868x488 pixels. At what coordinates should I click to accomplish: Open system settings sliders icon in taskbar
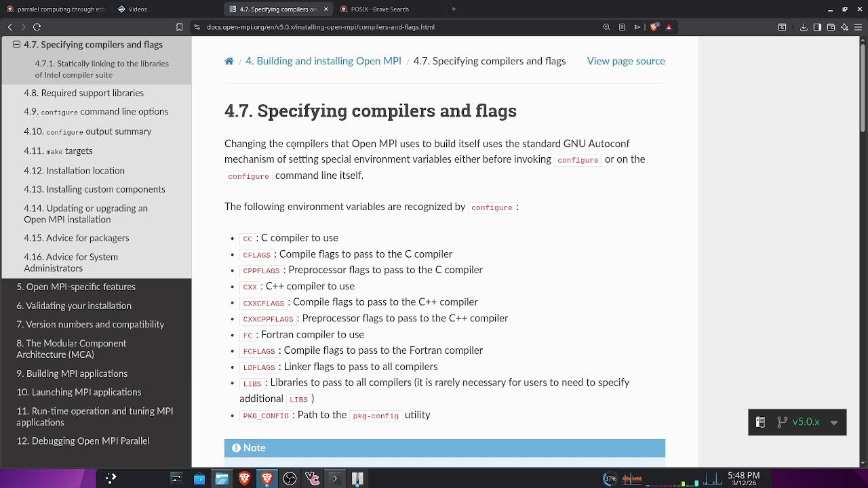(x=176, y=479)
